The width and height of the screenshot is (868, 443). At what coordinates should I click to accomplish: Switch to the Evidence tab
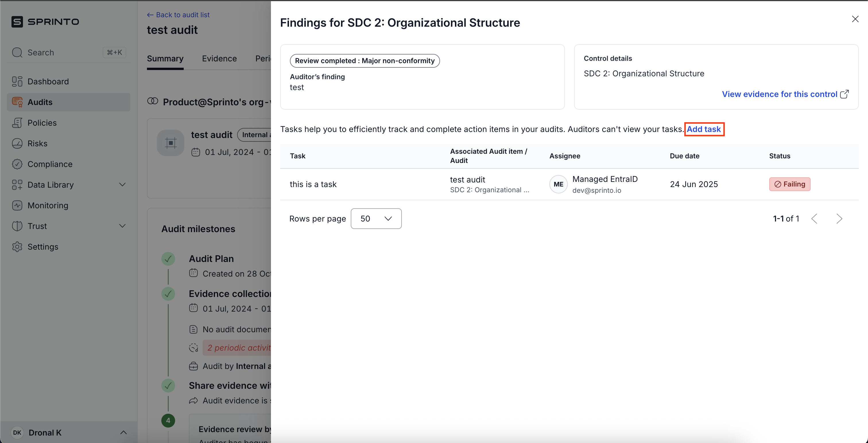[x=219, y=59]
